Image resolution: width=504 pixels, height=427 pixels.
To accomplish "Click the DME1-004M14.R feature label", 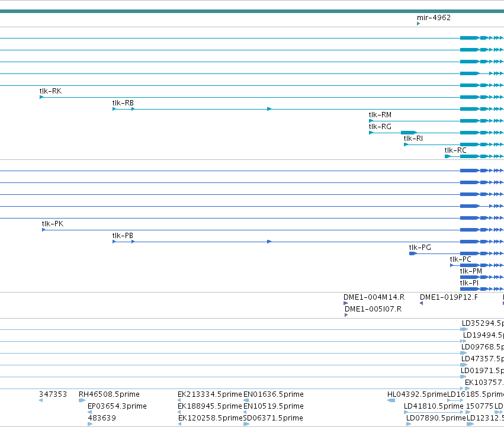I will tap(374, 297).
